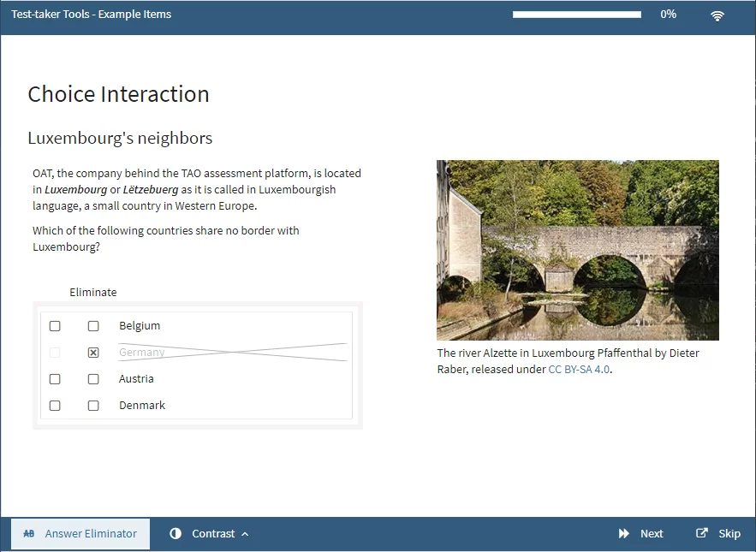Click the double-arrow icon beside Next
756x552 pixels.
(623, 533)
